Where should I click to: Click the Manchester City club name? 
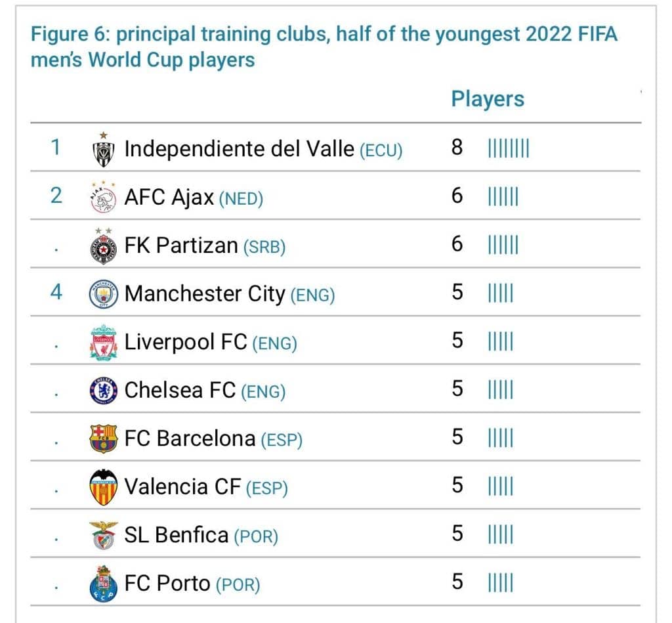(x=205, y=294)
